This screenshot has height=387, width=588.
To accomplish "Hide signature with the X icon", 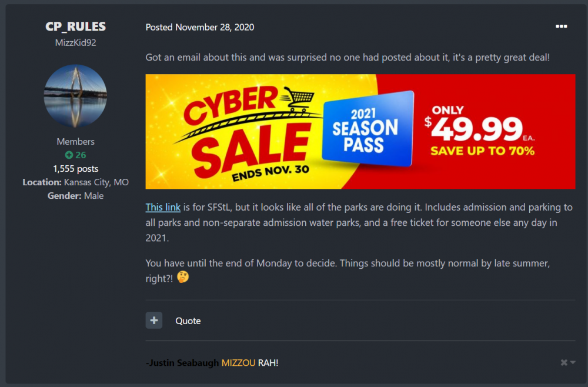I will tap(564, 363).
